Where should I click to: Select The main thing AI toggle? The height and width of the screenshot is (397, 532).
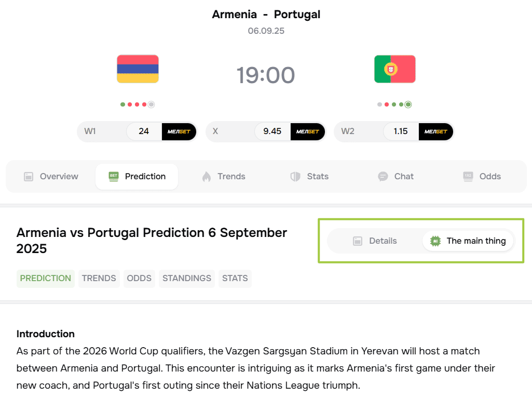click(x=468, y=241)
